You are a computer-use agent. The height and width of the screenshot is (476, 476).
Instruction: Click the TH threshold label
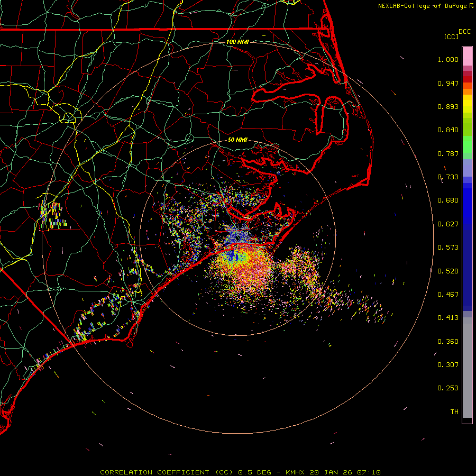pyautogui.click(x=454, y=412)
